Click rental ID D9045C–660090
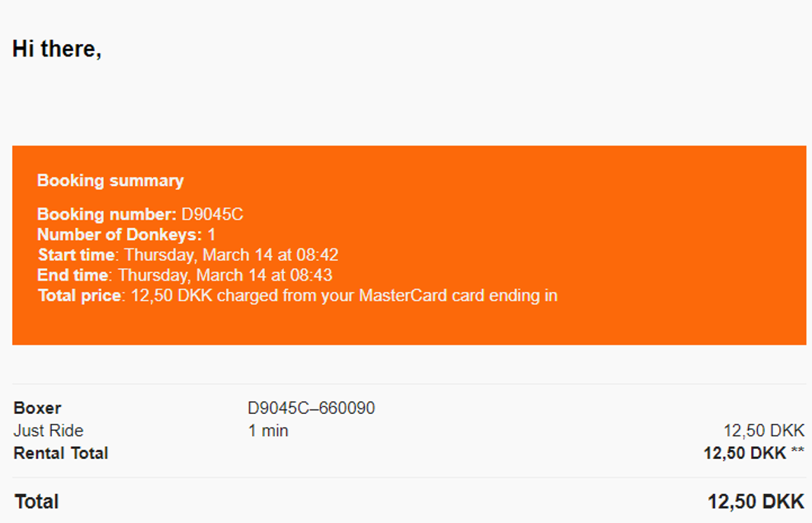Image resolution: width=812 pixels, height=523 pixels. [312, 408]
